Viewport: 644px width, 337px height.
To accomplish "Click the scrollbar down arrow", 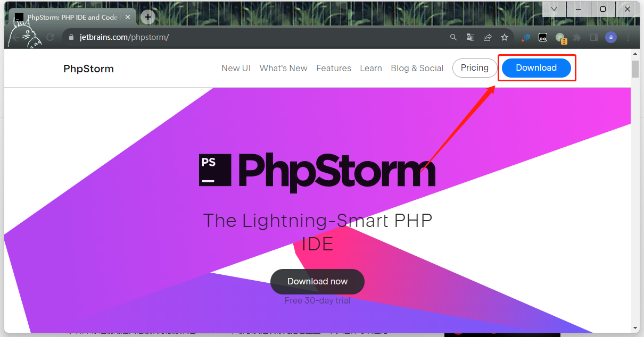I will (x=635, y=327).
